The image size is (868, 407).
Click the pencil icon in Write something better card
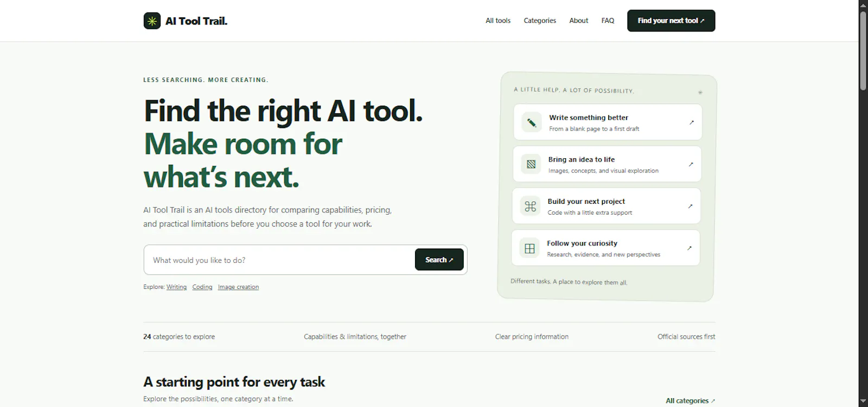[x=532, y=122]
